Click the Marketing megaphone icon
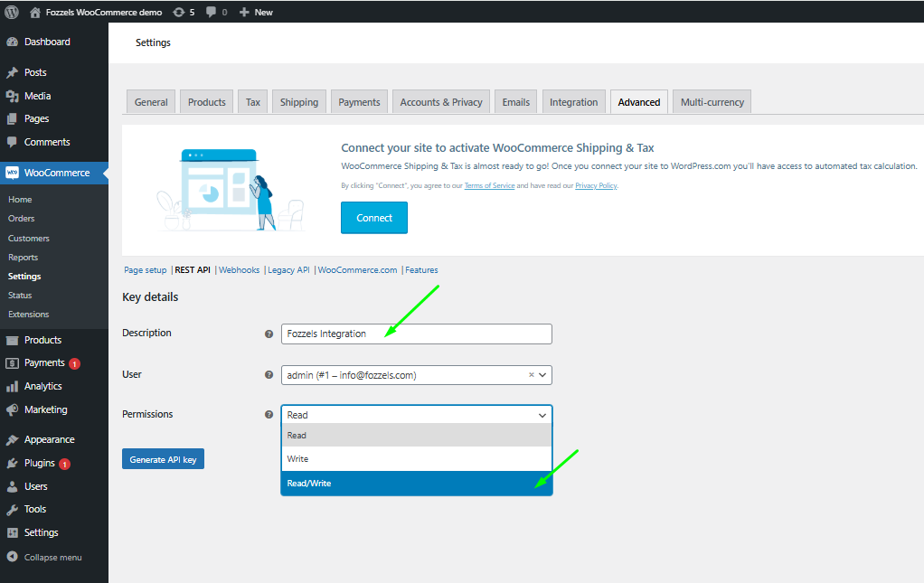Image resolution: width=924 pixels, height=583 pixels. pos(12,409)
